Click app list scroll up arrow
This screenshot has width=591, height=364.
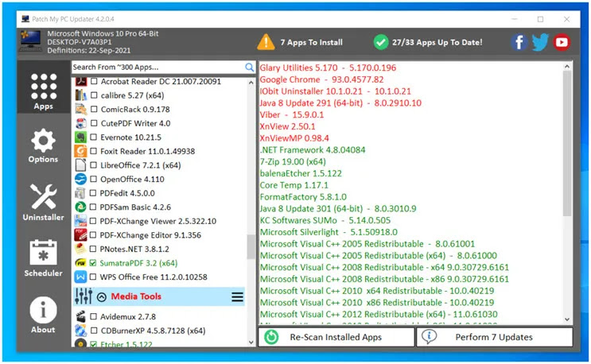pos(251,82)
